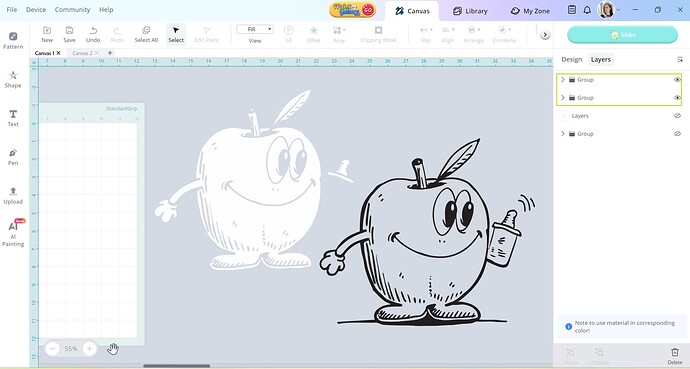Click the Make button
This screenshot has width=690, height=369.
tap(622, 35)
